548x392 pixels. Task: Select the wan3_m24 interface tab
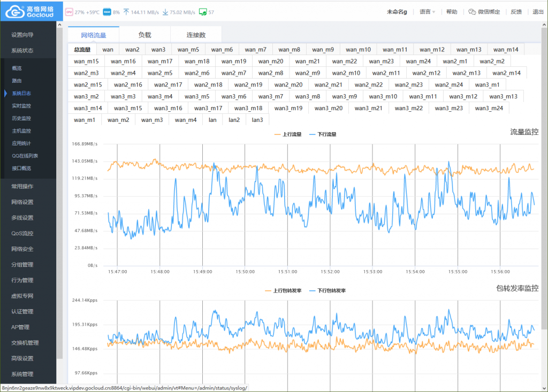489,109
